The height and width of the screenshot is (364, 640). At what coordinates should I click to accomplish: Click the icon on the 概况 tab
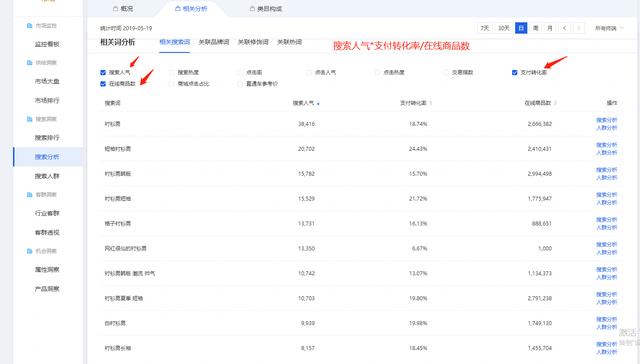[115, 9]
